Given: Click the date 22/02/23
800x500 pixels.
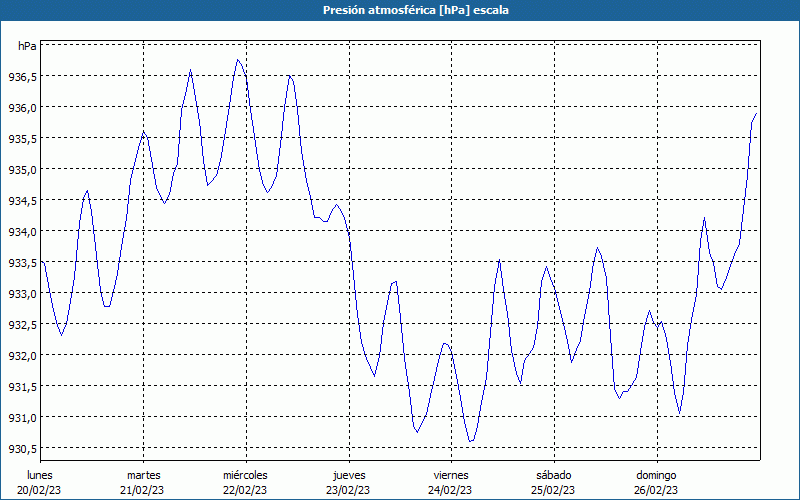Looking at the screenshot, I should point(245,490).
